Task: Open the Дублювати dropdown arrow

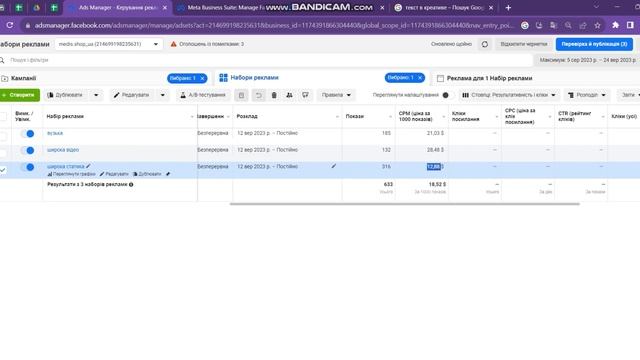Action: click(96, 95)
